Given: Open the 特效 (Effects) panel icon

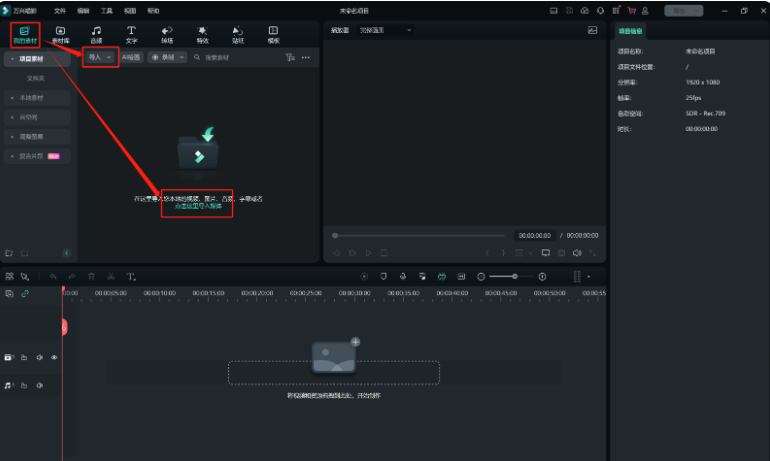Looking at the screenshot, I should point(202,34).
